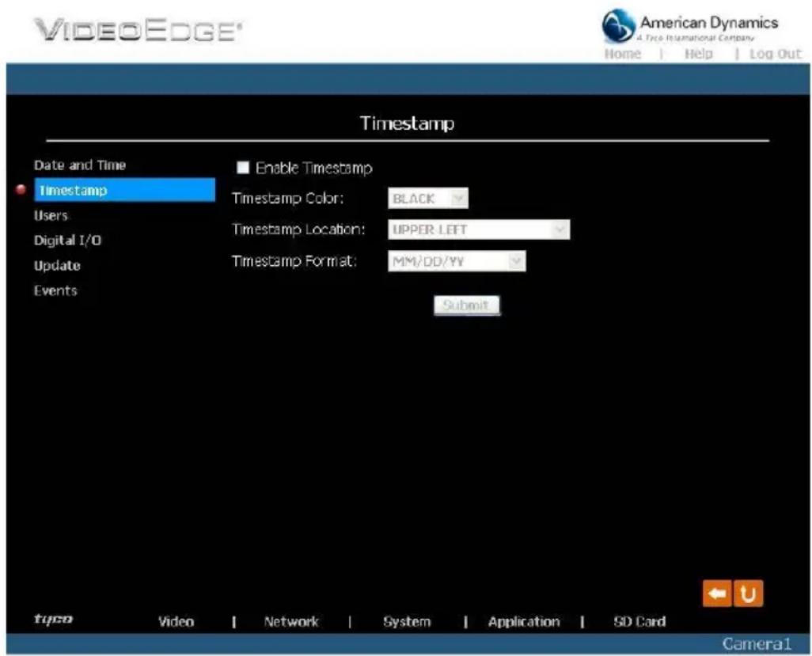Click the red bullet beside Timestamp

[21, 189]
